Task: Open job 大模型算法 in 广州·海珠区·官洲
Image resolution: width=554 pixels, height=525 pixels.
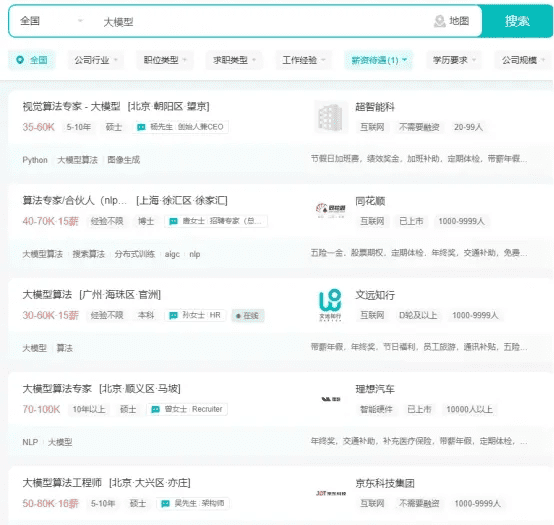Action: pyautogui.click(x=47, y=295)
